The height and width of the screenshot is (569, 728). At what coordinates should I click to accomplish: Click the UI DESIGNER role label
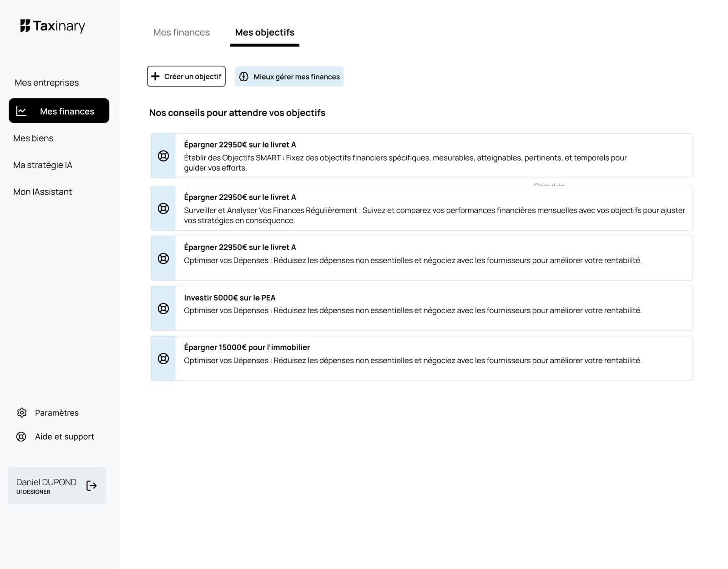click(x=33, y=492)
